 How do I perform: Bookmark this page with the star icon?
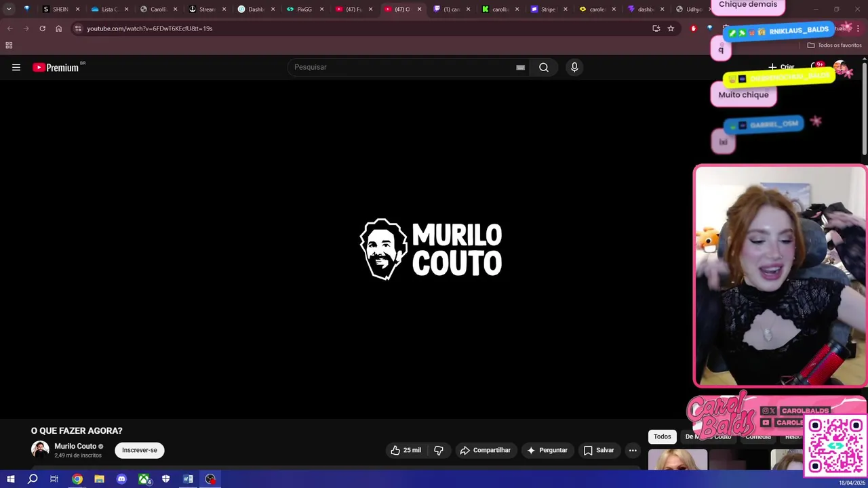tap(671, 28)
